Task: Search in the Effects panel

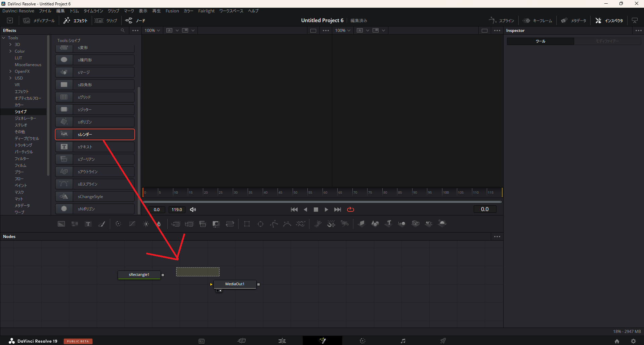Action: 123,31
